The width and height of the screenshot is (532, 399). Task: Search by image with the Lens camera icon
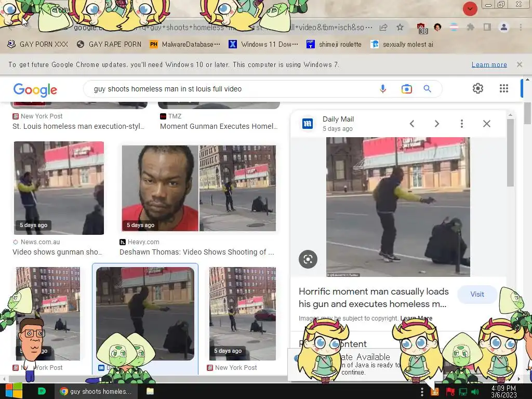tap(406, 89)
